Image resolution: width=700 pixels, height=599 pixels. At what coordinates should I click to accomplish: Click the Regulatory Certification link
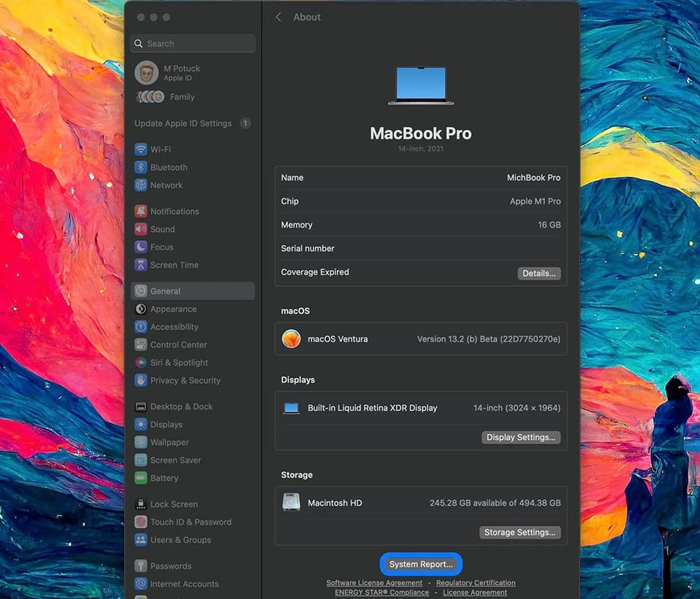(x=475, y=583)
